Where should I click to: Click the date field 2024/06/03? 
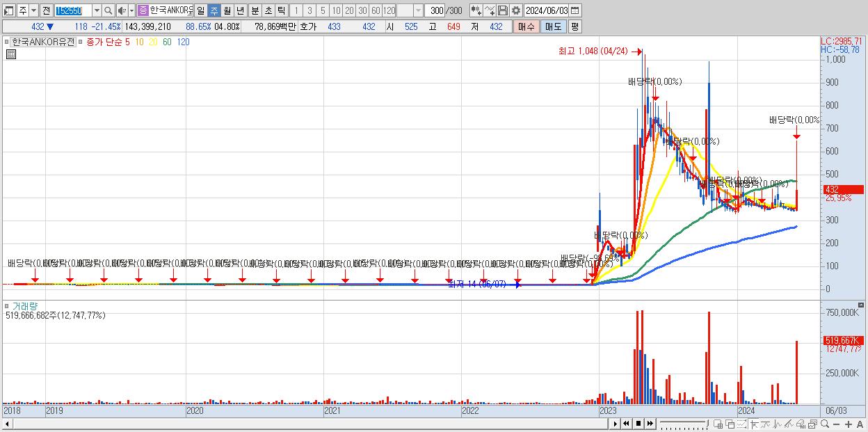tap(547, 10)
